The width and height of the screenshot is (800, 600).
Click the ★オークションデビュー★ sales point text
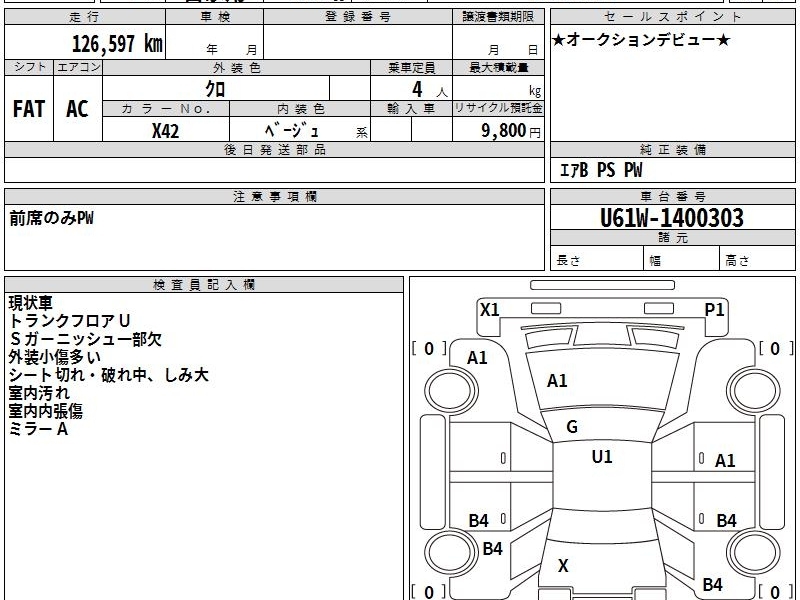click(x=641, y=39)
